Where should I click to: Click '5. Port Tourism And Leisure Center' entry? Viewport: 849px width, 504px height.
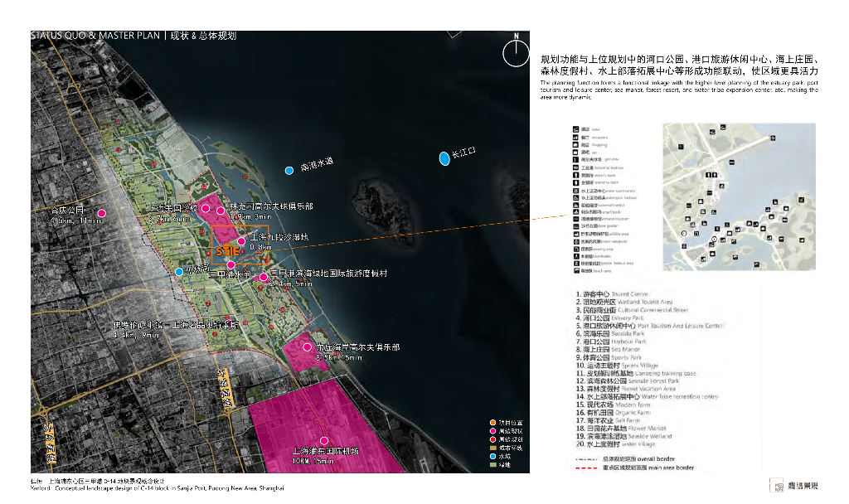(x=649, y=326)
